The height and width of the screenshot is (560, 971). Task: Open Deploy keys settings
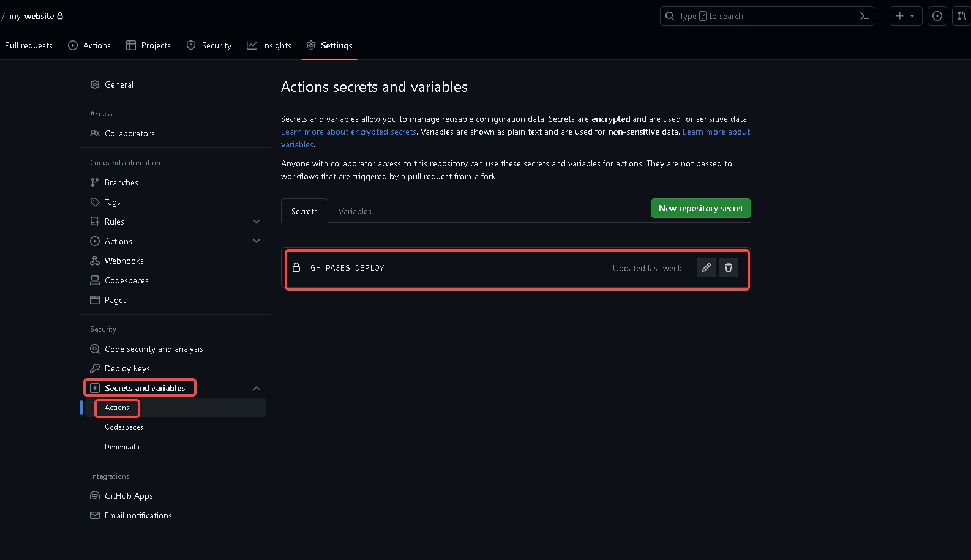click(127, 368)
